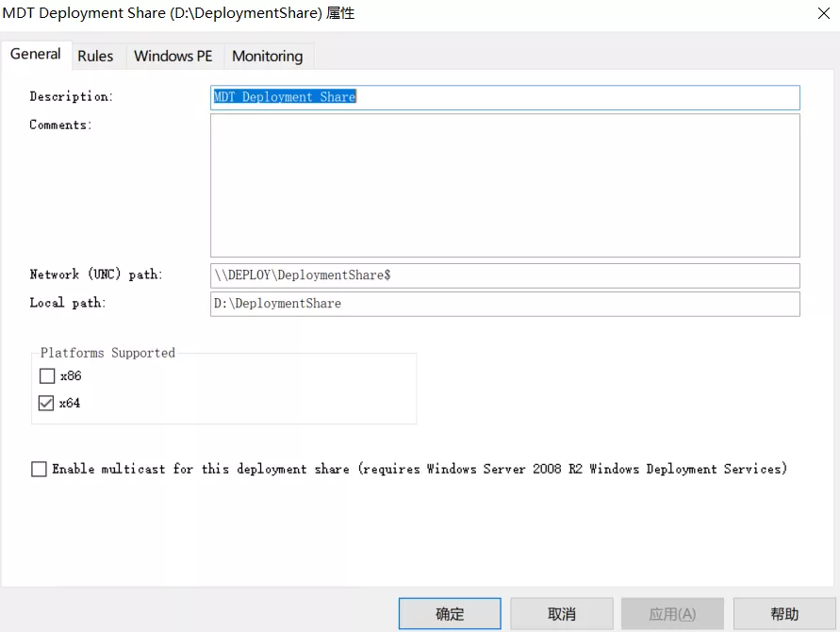The image size is (840, 632).
Task: Click the "Comments:" label text
Action: (x=60, y=125)
